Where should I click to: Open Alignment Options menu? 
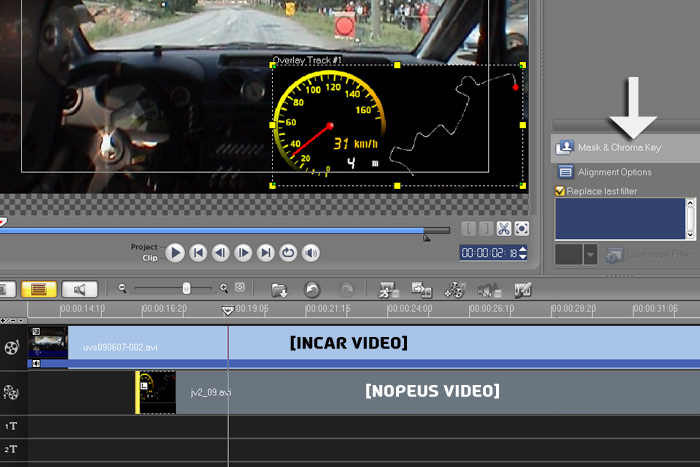606,172
